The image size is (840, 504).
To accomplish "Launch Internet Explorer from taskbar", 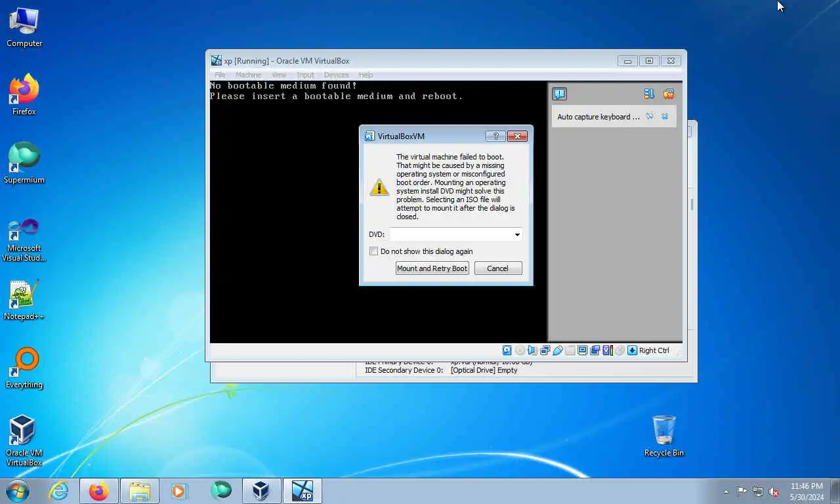I will tap(59, 491).
